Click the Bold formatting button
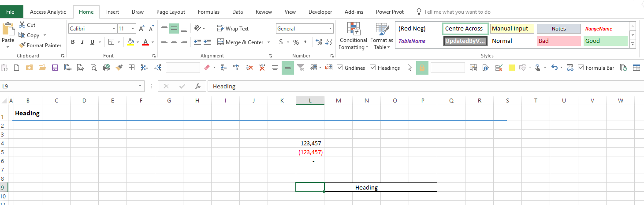Viewport: 644px width, 205px height. tap(73, 42)
